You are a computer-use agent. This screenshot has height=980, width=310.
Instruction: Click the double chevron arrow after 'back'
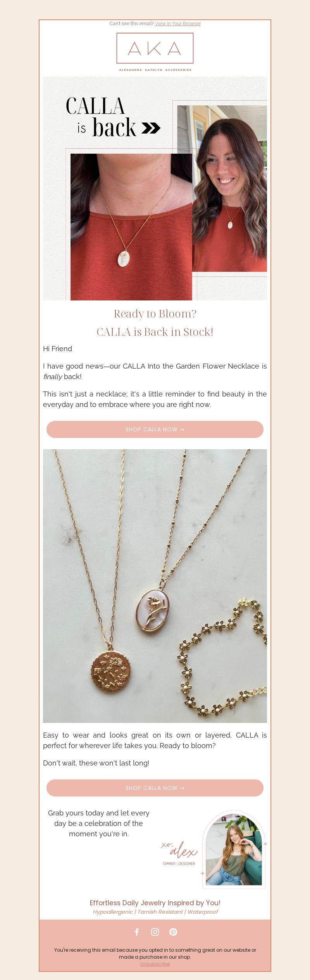[151, 128]
